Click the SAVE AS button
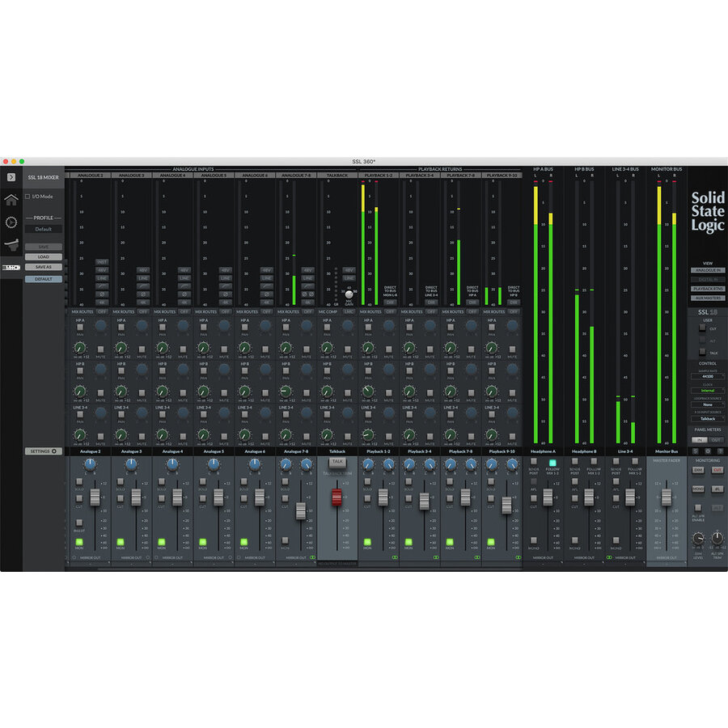The image size is (728, 728). click(x=44, y=267)
